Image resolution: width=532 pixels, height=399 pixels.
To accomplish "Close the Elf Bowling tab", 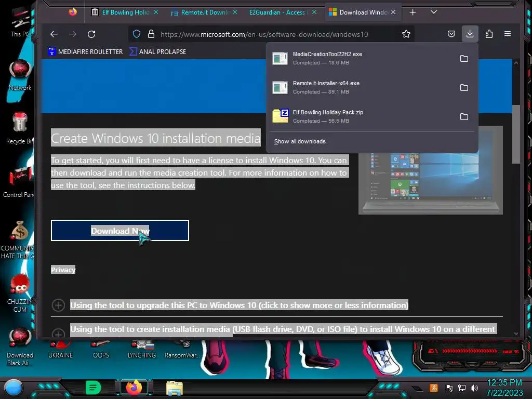I will [156, 12].
